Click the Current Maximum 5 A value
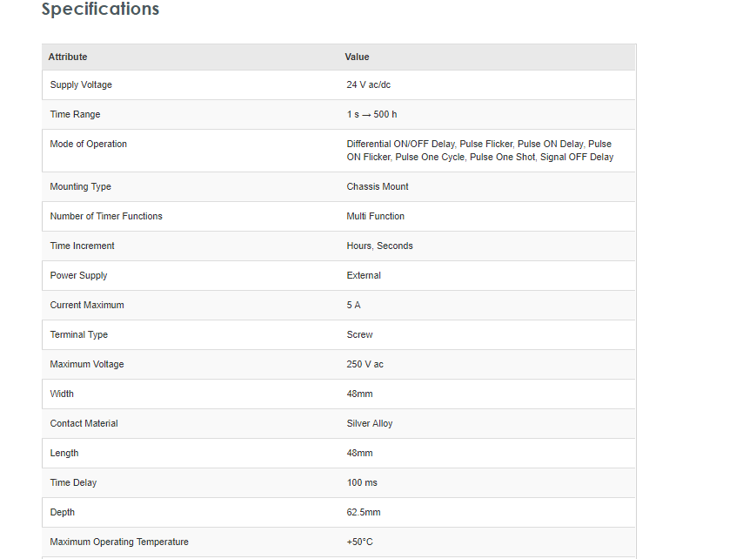This screenshot has height=559, width=756. point(353,306)
